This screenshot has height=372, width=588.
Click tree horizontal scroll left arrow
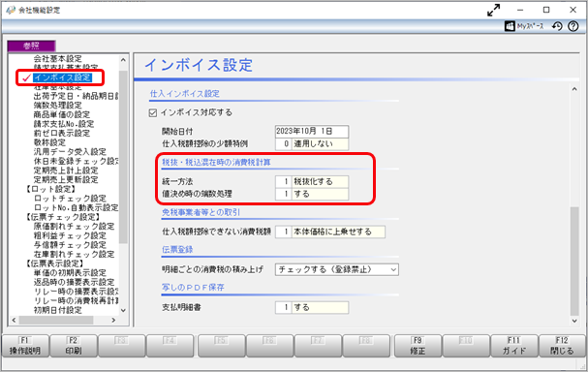[x=14, y=321]
